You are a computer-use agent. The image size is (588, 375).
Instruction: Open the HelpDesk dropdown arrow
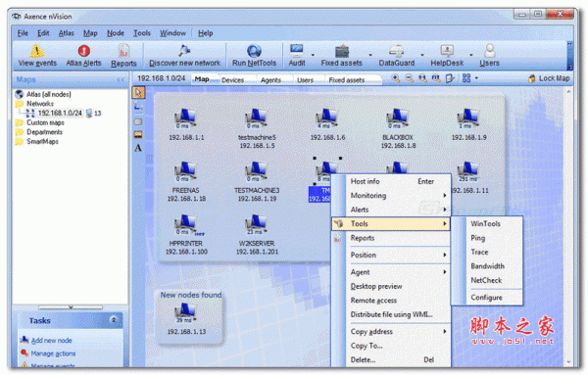point(470,55)
